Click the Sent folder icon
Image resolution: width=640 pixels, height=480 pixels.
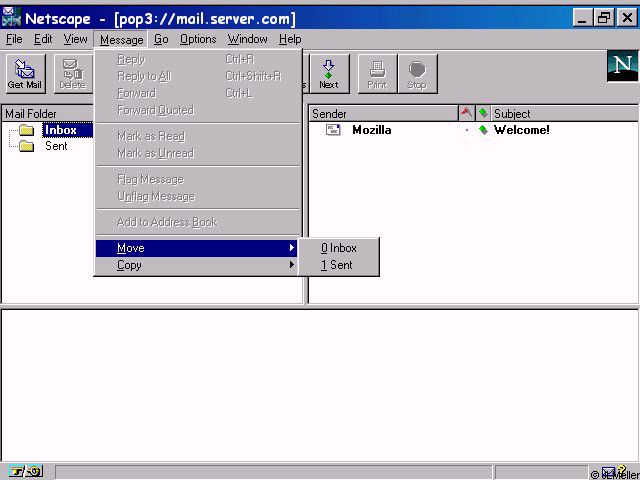[27, 146]
